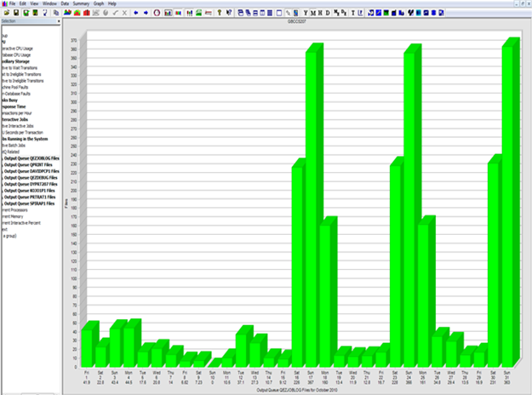Click the red circle toolbar icon
This screenshot has width=532, height=395.
pyautogui.click(x=157, y=14)
